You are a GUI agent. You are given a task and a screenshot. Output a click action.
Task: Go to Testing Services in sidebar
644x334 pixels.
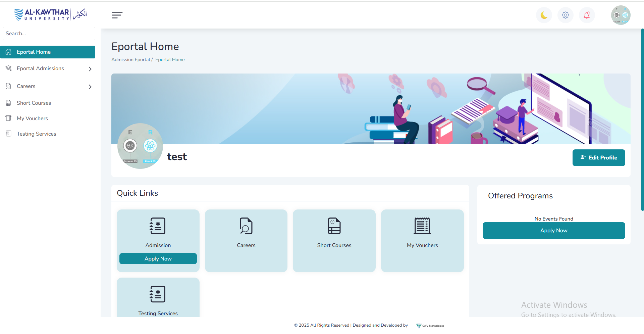(x=36, y=134)
